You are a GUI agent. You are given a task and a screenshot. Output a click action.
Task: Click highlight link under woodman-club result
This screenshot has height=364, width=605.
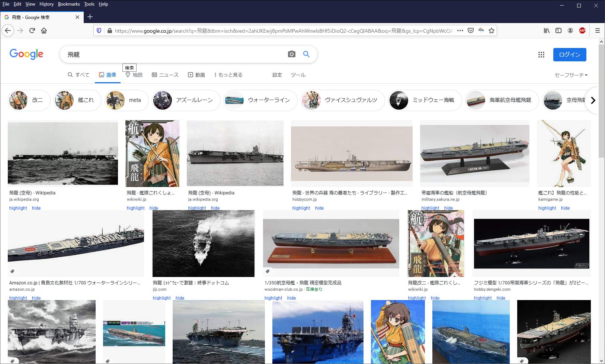click(x=273, y=298)
